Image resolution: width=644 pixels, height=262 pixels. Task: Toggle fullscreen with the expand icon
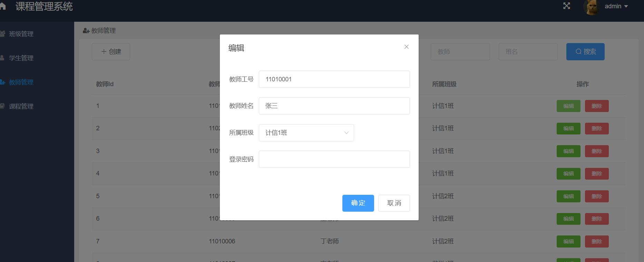pyautogui.click(x=567, y=6)
